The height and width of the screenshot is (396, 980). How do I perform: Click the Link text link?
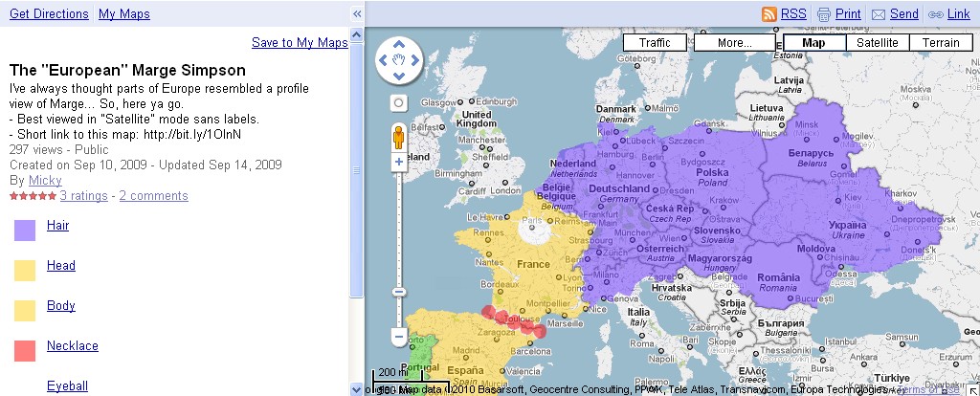click(959, 13)
